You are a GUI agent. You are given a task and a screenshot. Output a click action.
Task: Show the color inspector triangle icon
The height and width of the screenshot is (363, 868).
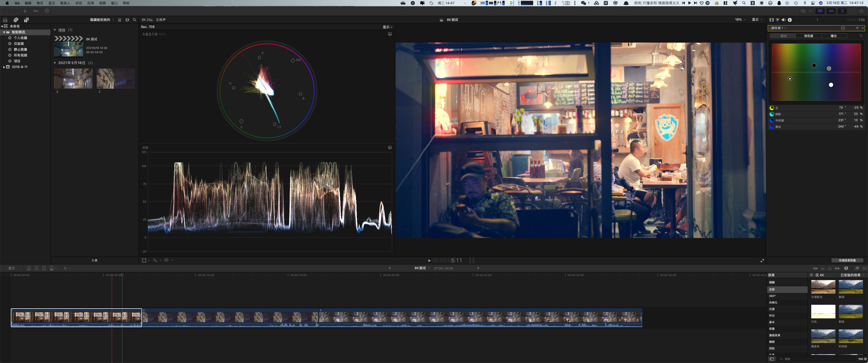point(778,20)
